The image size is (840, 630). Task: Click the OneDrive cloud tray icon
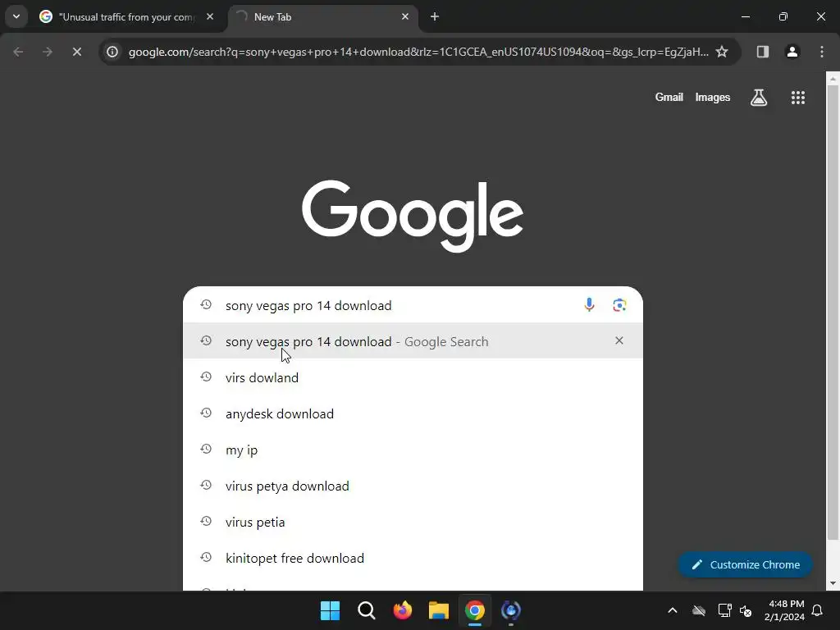699,610
